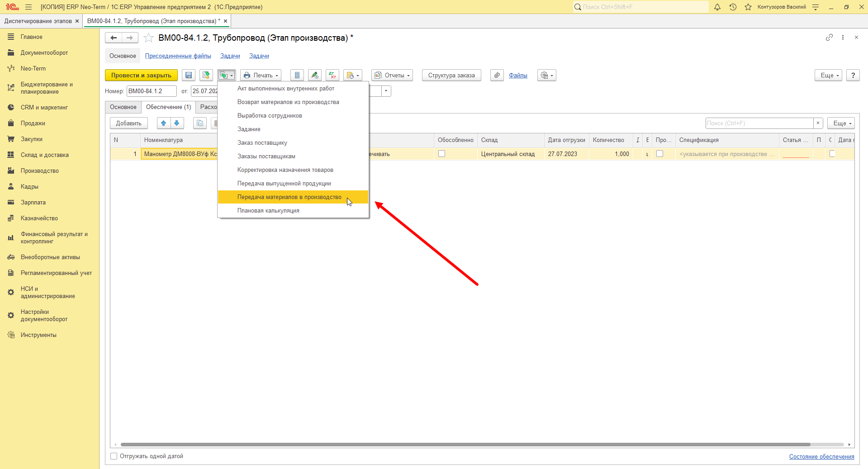Click the Провести и закрыть button

tap(141, 75)
